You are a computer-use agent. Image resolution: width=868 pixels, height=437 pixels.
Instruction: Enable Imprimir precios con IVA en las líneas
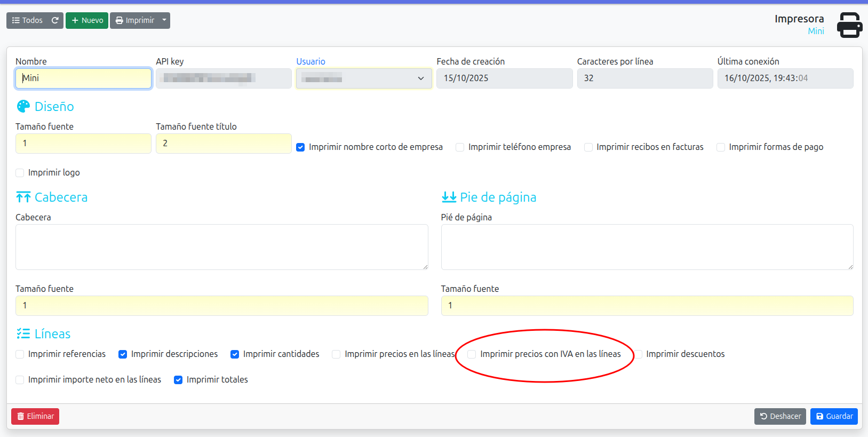pyautogui.click(x=472, y=354)
